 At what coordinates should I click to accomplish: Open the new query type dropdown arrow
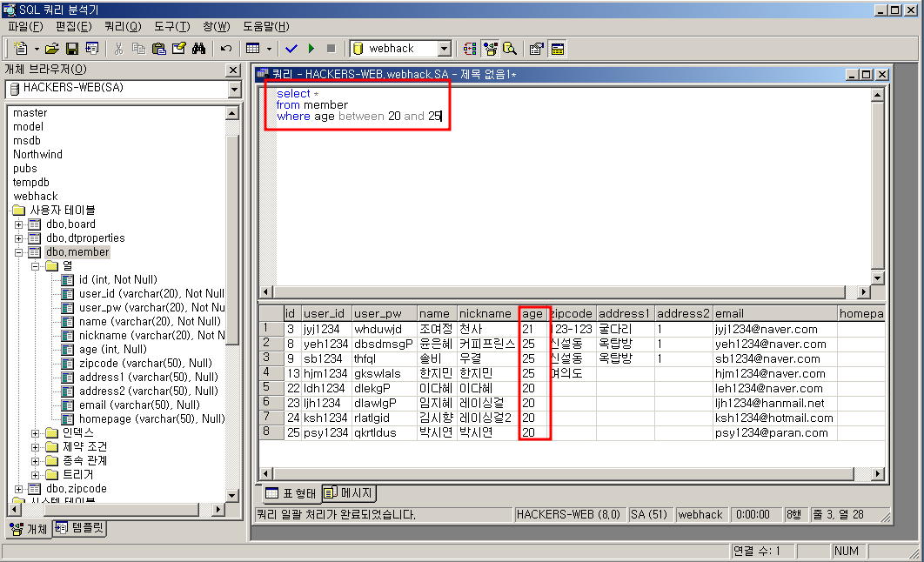click(x=37, y=49)
